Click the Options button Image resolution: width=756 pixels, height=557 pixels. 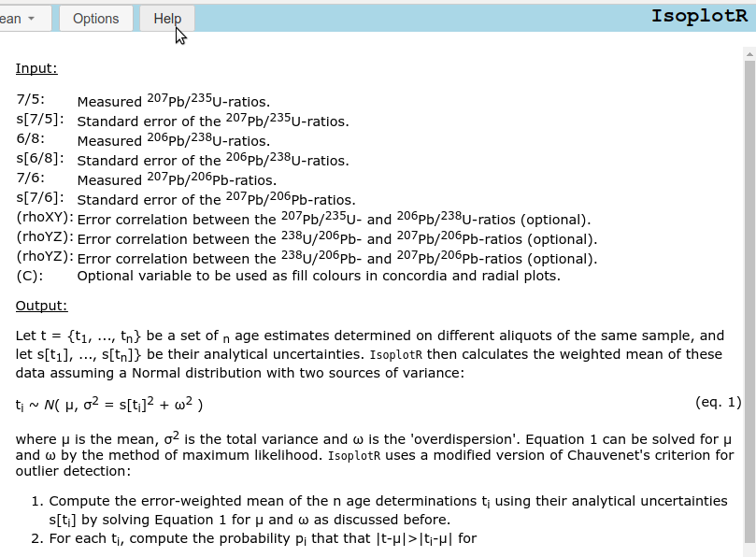pyautogui.click(x=96, y=19)
